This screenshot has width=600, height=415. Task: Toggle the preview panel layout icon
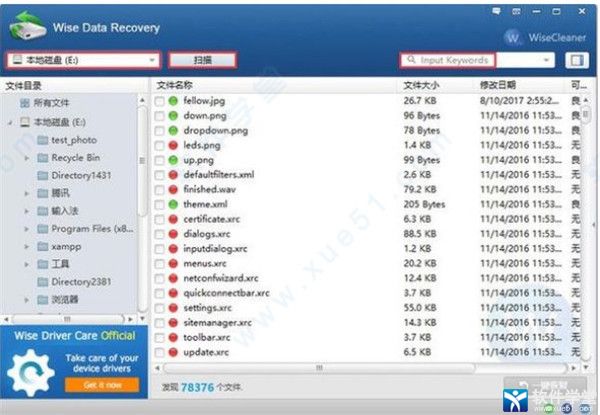[577, 60]
